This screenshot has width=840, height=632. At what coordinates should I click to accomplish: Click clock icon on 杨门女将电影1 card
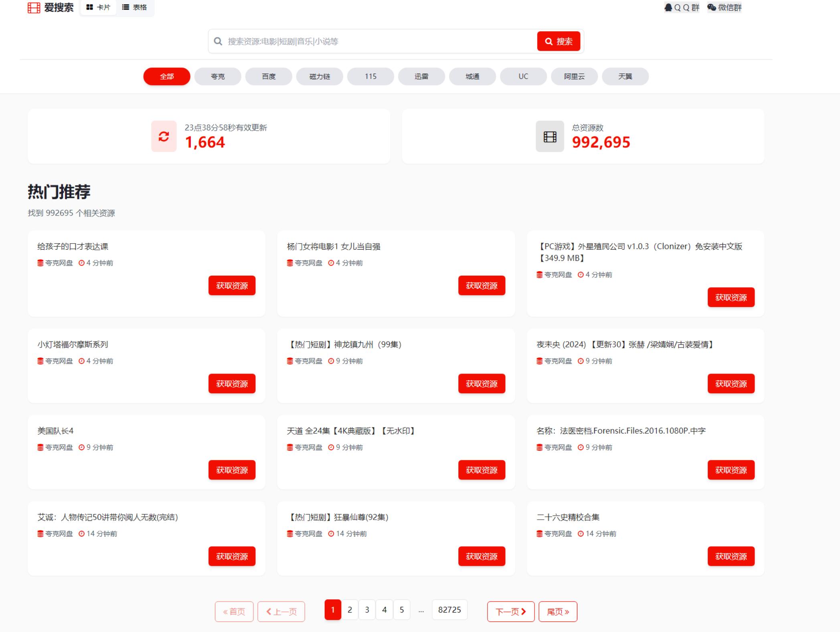click(331, 263)
